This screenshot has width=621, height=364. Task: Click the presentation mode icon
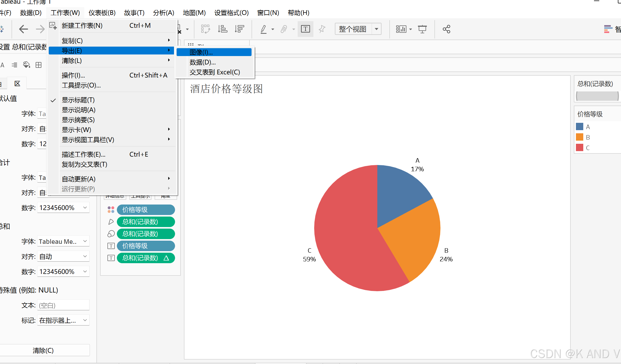(422, 29)
